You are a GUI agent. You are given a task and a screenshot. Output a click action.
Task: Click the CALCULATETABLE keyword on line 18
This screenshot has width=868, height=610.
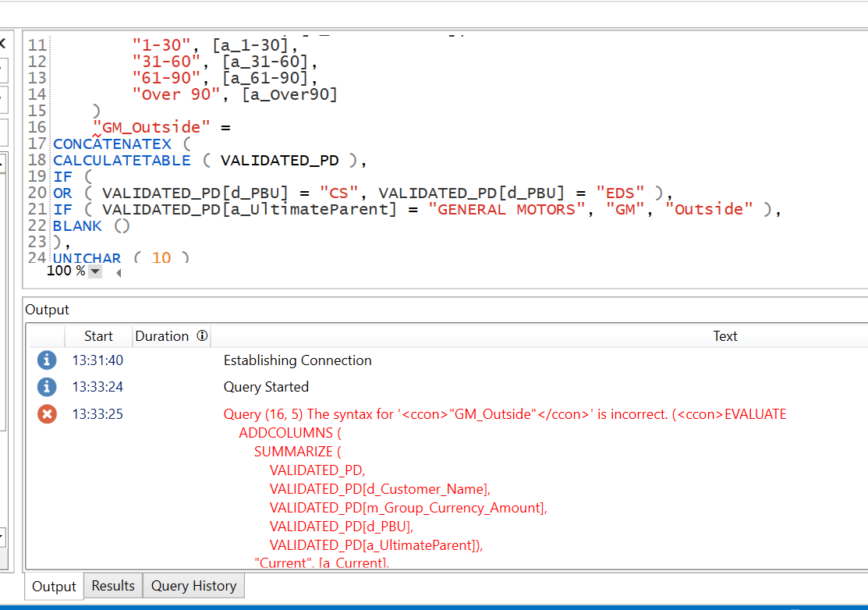(122, 161)
